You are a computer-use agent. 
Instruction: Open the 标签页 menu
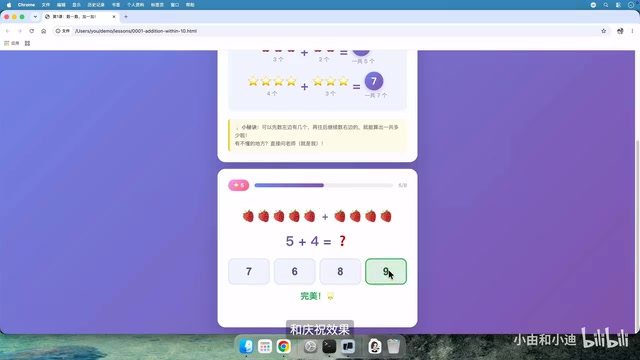tap(157, 5)
